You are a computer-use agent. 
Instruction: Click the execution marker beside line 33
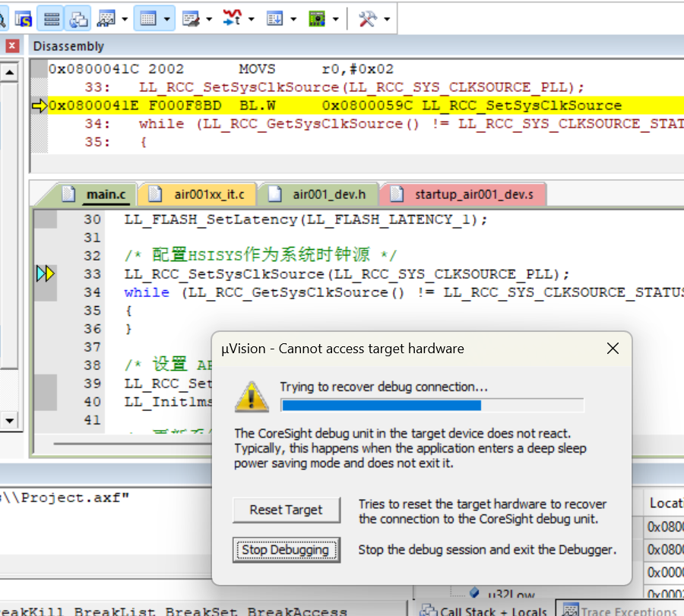tap(46, 273)
